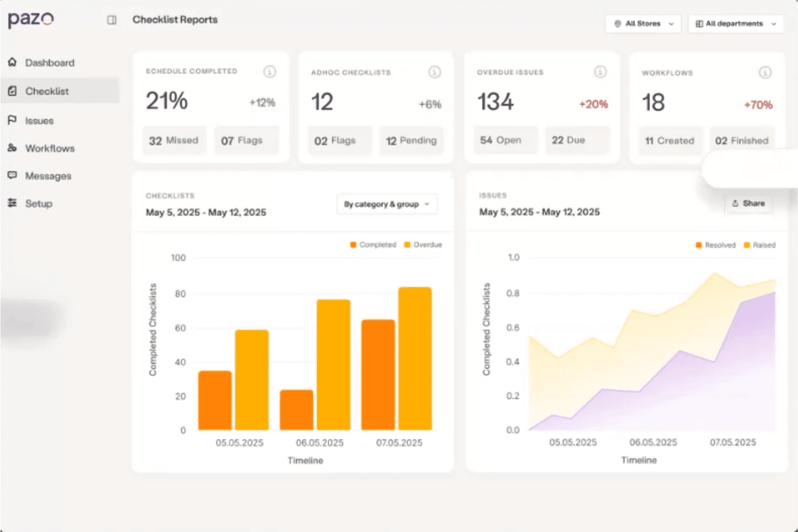Click the pazo logo
Image resolution: width=798 pixels, height=532 pixels.
point(31,19)
